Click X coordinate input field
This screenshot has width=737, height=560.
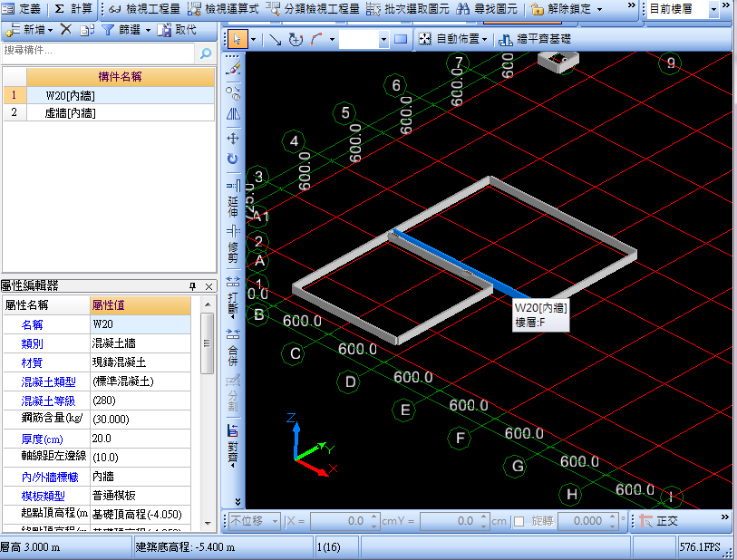[x=344, y=521]
